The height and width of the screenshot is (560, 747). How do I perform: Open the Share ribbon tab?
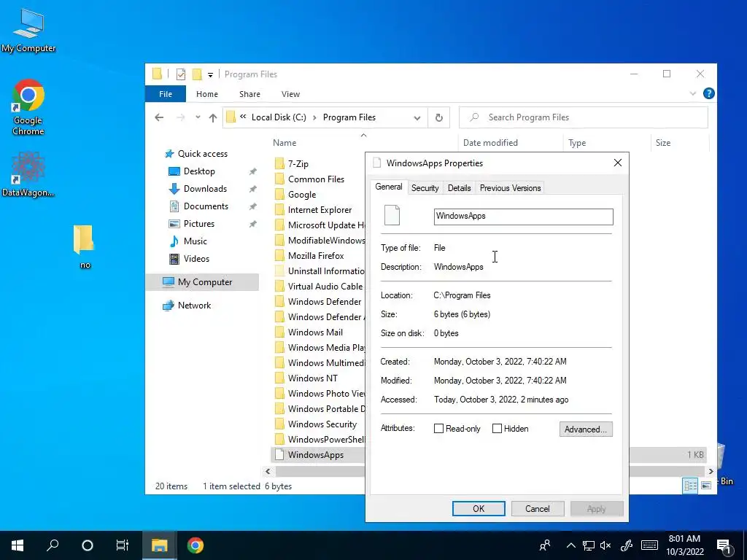pyautogui.click(x=249, y=94)
